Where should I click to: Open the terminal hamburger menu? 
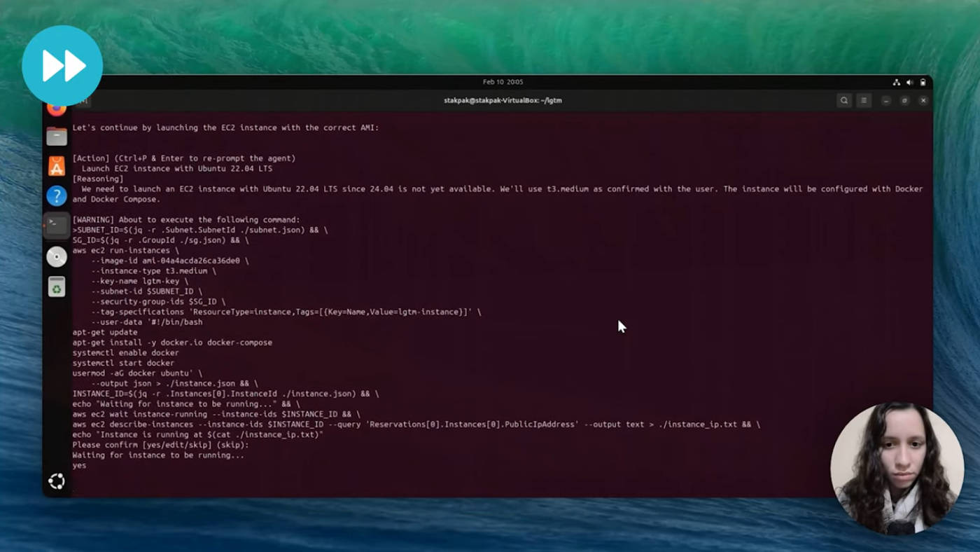(x=864, y=100)
